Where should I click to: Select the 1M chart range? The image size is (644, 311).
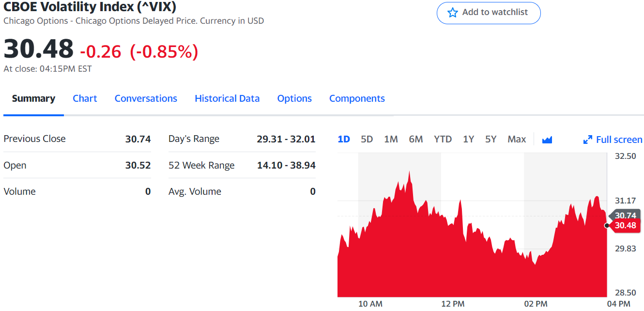click(391, 139)
